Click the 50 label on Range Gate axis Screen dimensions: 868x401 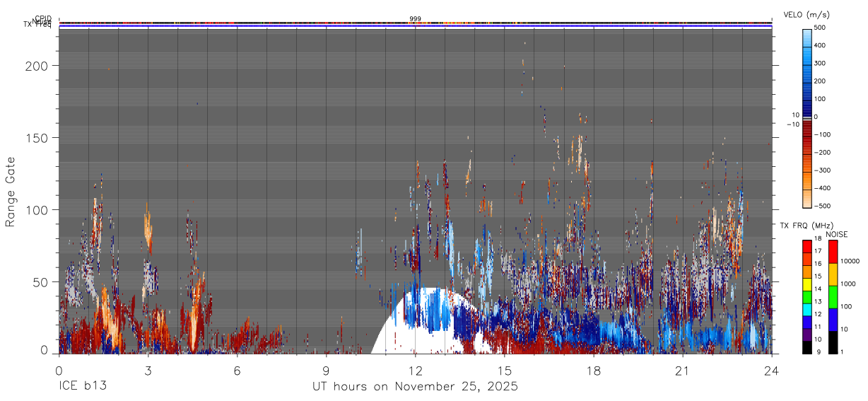[42, 282]
